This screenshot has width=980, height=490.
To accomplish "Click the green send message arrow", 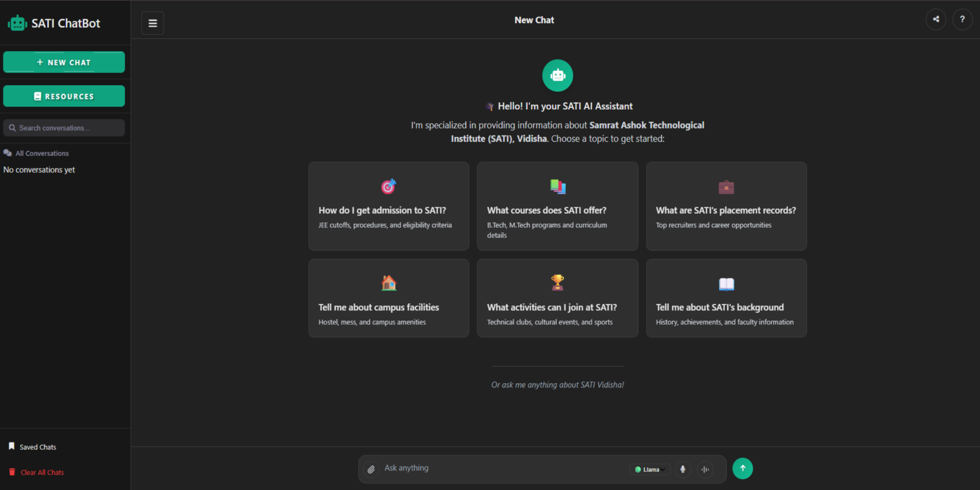I will click(742, 468).
